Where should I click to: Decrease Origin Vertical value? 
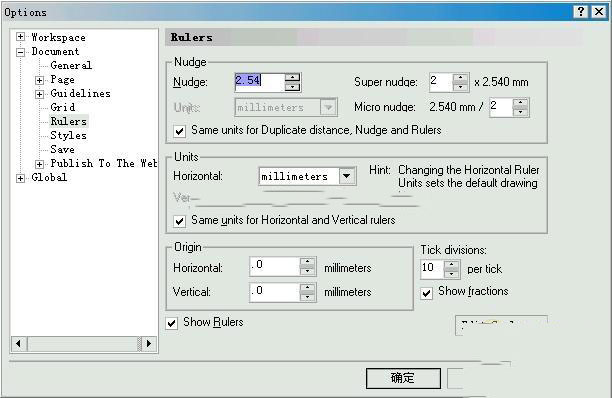(x=308, y=297)
